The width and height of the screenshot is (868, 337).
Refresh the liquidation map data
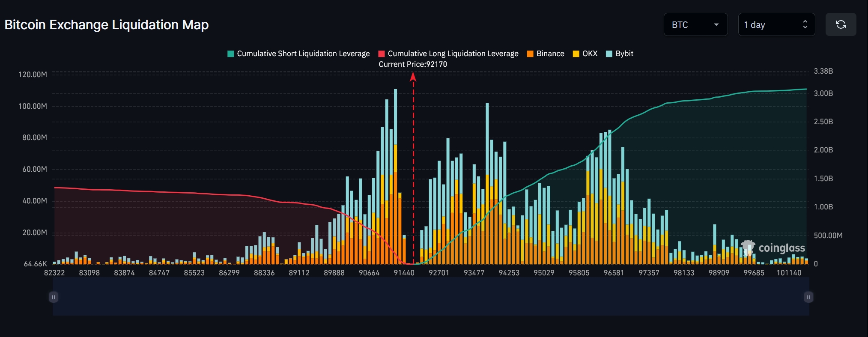[x=841, y=24]
